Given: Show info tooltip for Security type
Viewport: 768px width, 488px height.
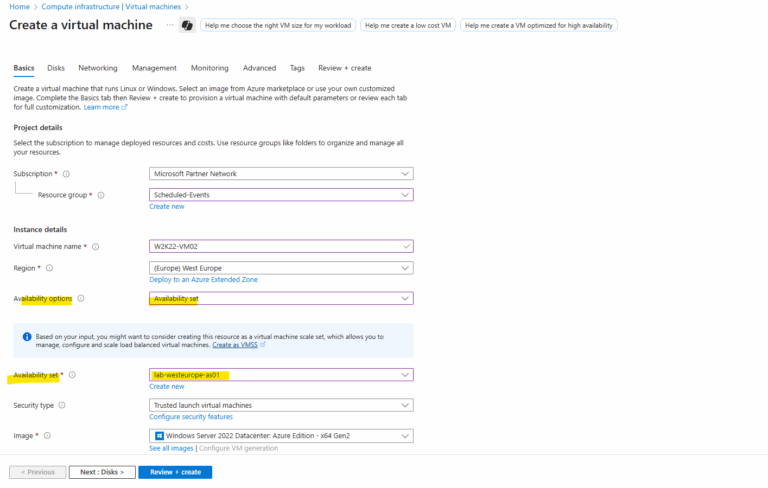Looking at the screenshot, I should coord(62,405).
